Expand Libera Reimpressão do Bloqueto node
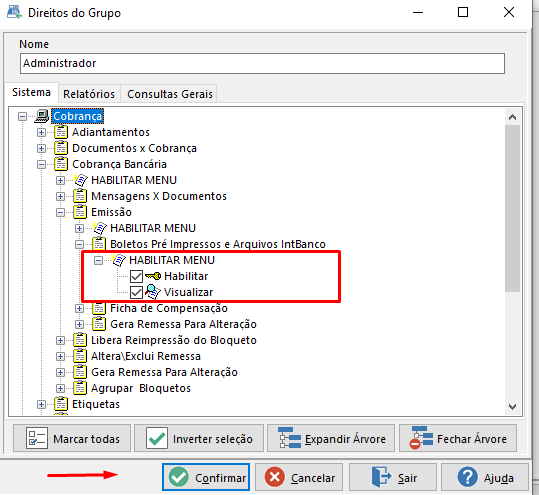Screen dimensions: 539x495 (x=60, y=340)
